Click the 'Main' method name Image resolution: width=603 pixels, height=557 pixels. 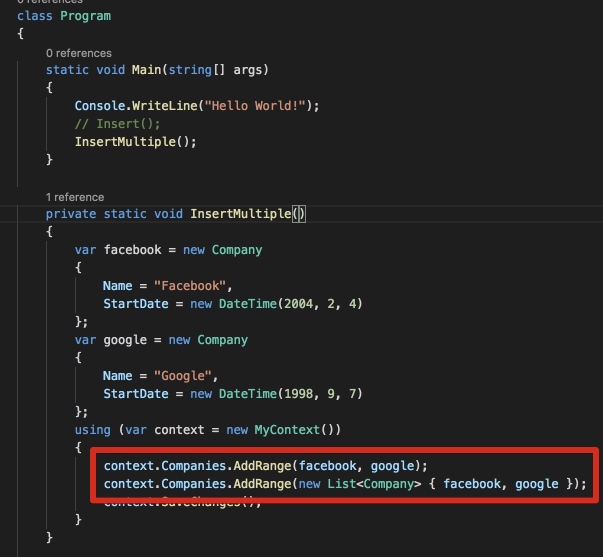(147, 70)
